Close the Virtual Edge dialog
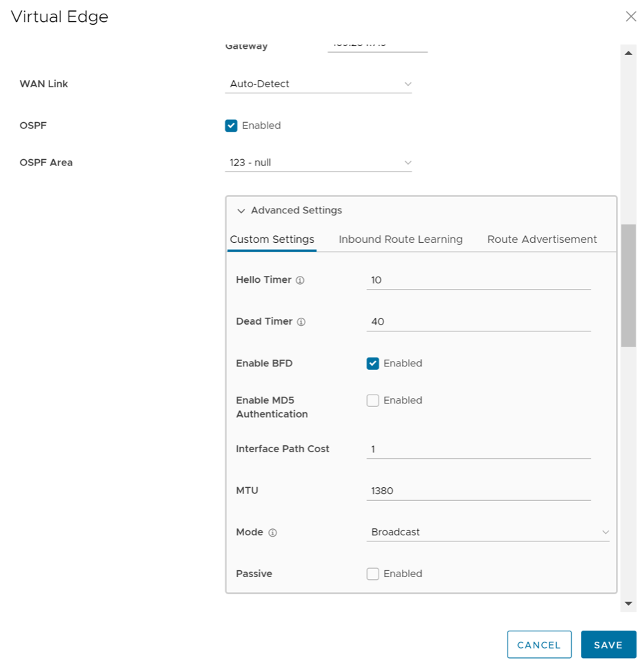 coord(630,16)
